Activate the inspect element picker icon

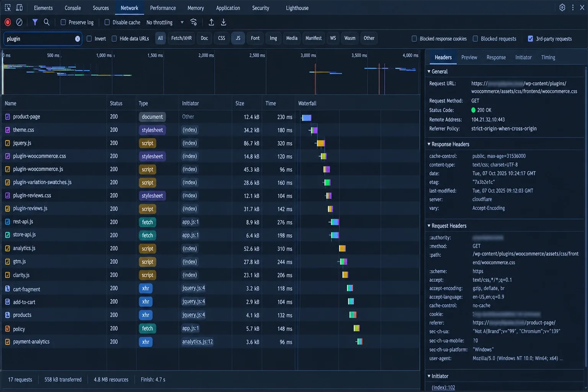[8, 8]
